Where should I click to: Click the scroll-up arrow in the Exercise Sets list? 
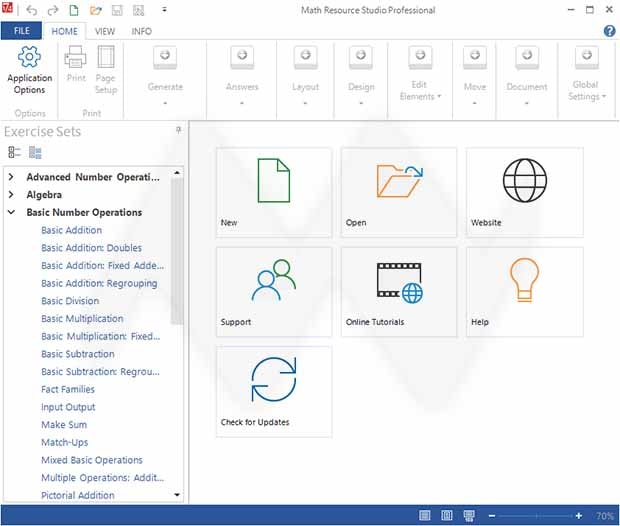[x=177, y=173]
